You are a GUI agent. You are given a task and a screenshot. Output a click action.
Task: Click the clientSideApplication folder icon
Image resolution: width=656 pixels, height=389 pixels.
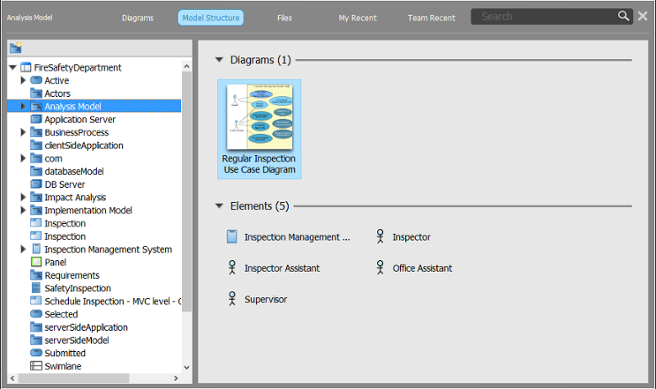pyautogui.click(x=36, y=145)
